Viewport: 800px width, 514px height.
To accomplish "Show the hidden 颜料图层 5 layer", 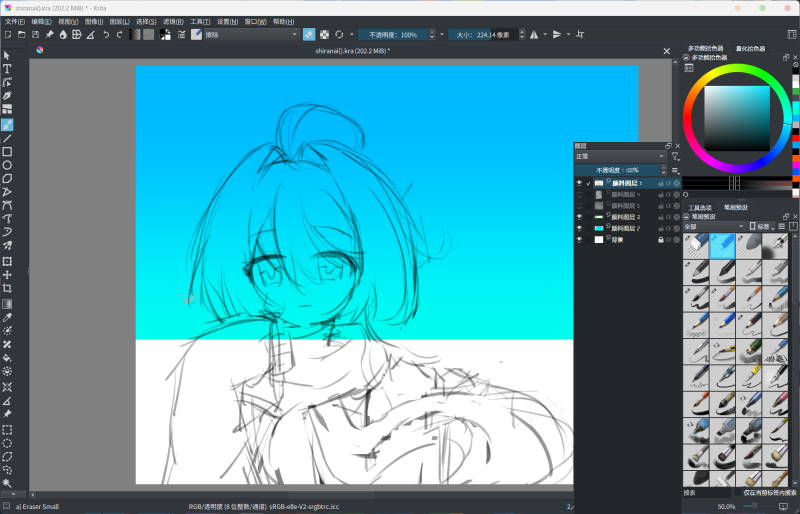I will click(x=579, y=206).
